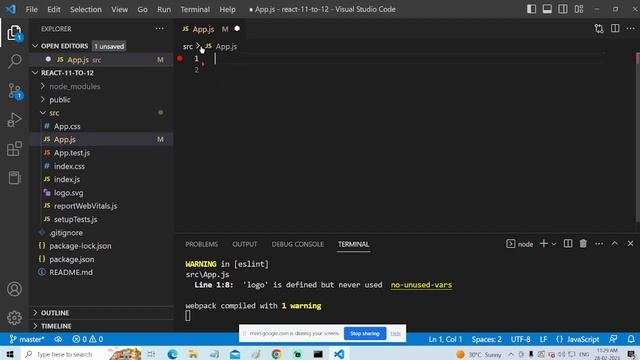640x360 pixels.
Task: Open launch profile dropdown next to plus
Action: click(554, 244)
